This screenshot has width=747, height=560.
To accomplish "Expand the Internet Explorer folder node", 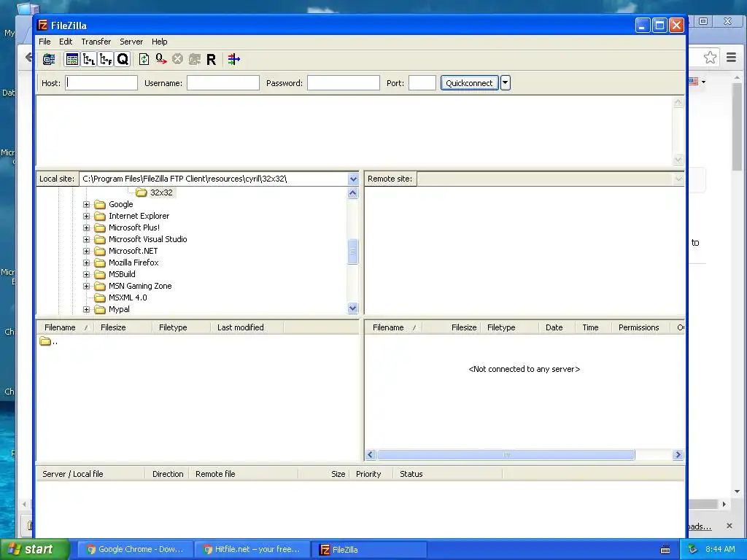I will tap(86, 216).
